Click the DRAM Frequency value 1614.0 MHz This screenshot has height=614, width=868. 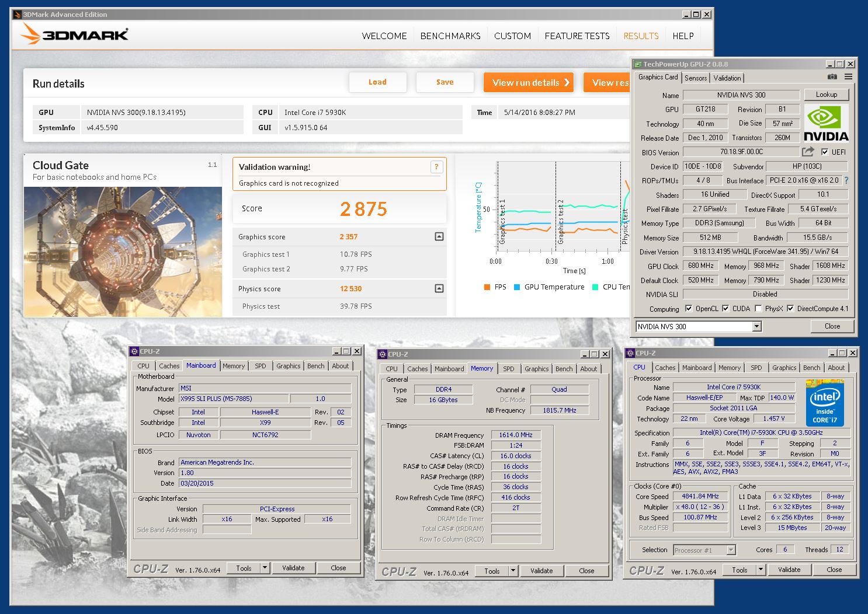tap(516, 435)
